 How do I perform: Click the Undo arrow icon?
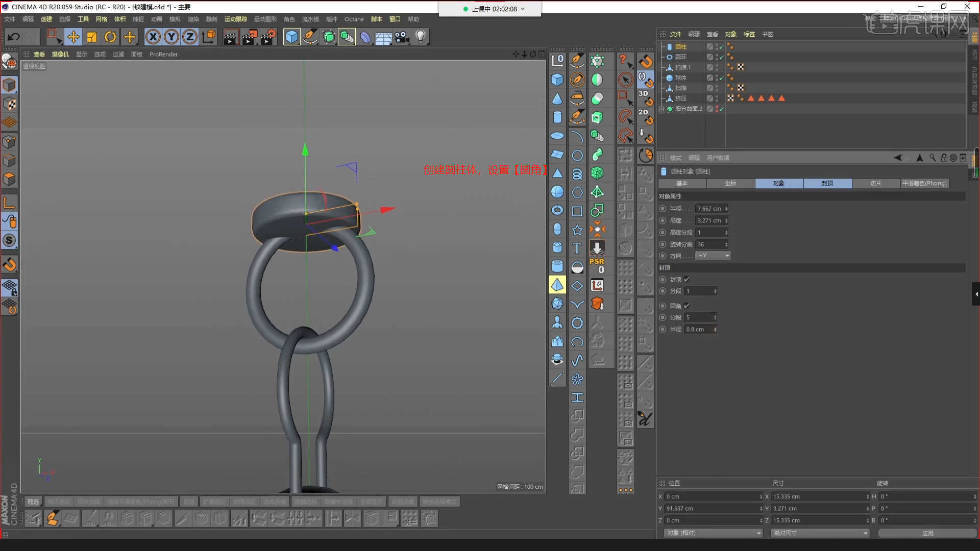pos(14,37)
